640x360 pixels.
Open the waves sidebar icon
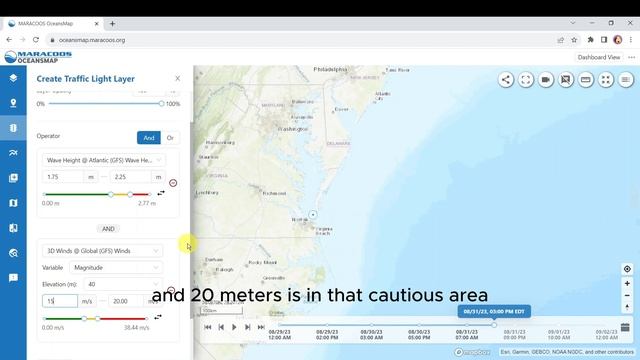tap(13, 153)
